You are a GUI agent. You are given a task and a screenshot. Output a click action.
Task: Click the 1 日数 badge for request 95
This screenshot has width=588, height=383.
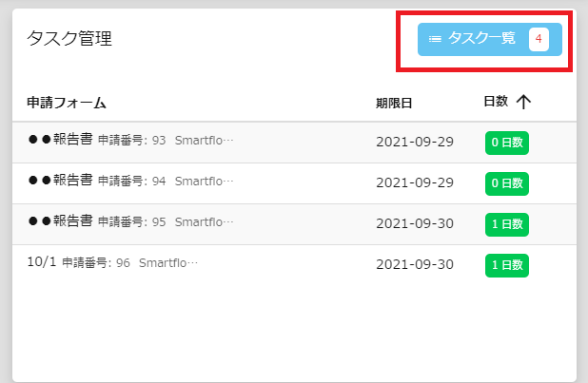click(507, 224)
